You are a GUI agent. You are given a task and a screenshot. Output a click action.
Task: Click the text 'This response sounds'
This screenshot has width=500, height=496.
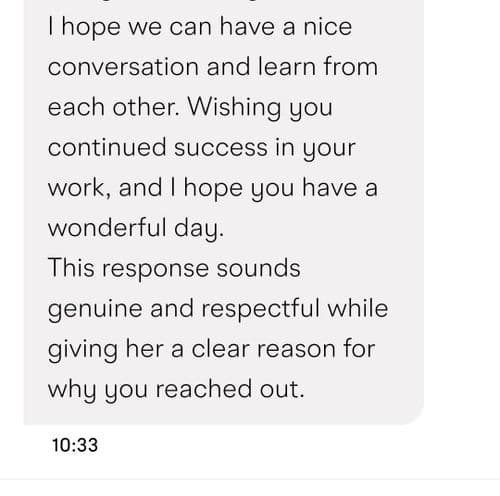pos(174,269)
